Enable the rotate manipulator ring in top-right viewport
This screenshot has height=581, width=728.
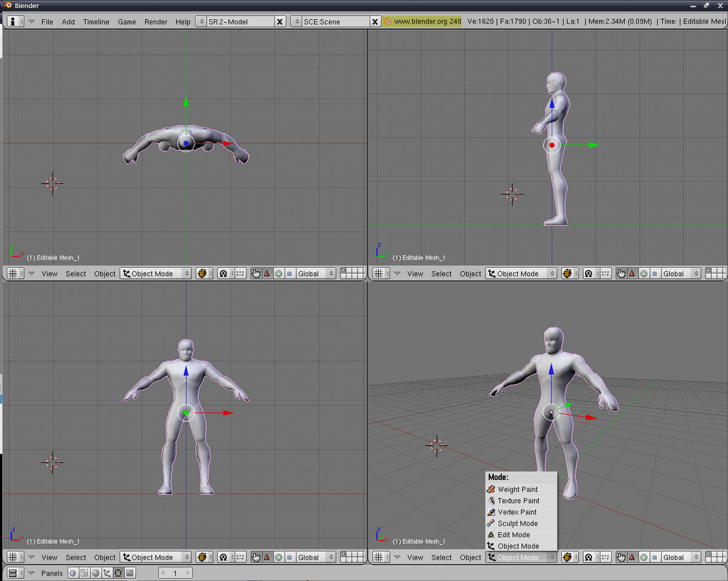tap(643, 274)
